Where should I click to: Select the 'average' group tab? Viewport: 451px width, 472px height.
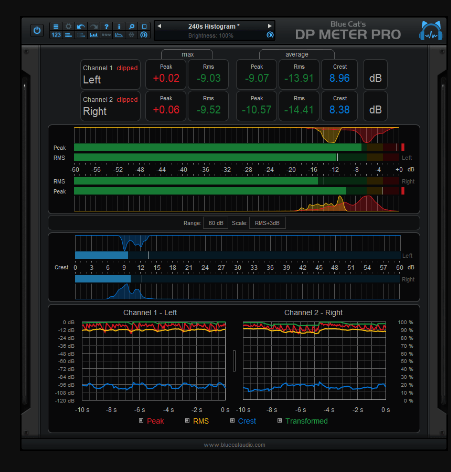[x=297, y=54]
